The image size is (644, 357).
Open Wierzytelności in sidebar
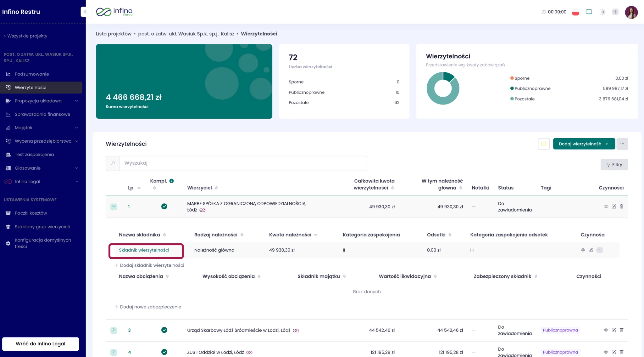coord(41,88)
